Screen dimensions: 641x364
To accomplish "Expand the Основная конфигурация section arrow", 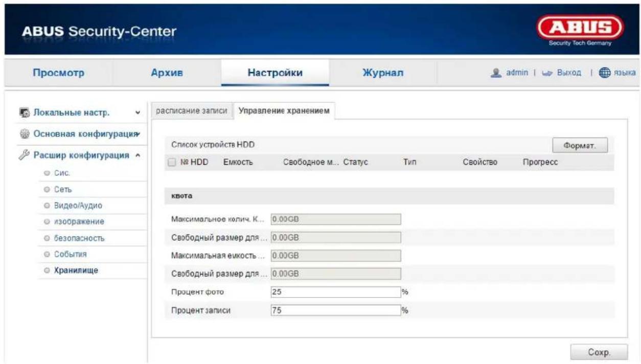I will [138, 133].
